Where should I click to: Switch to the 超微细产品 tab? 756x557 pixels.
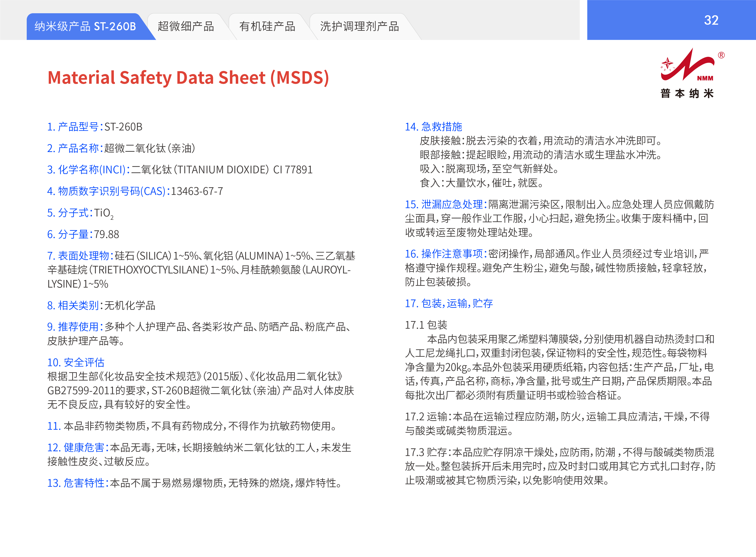pyautogui.click(x=186, y=26)
